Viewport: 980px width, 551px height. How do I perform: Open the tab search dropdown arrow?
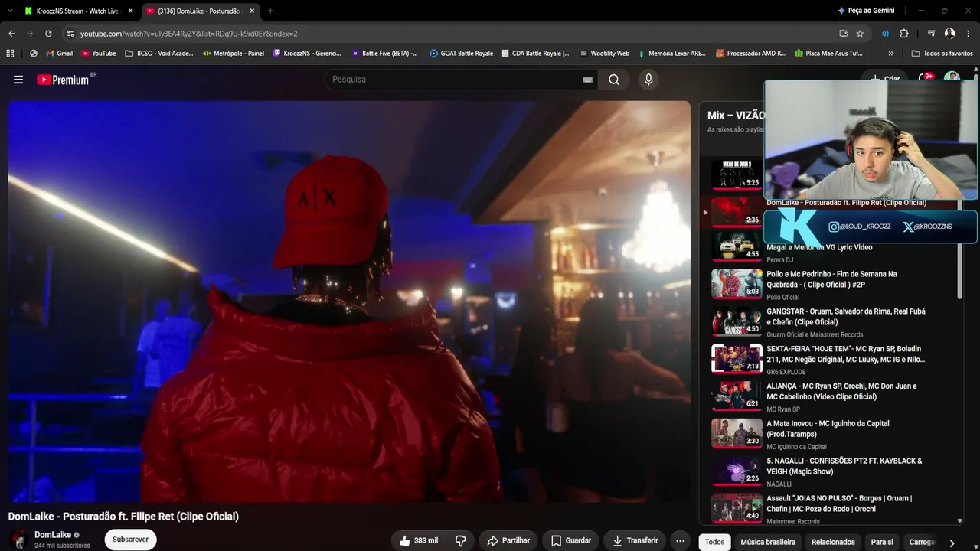coord(11,11)
